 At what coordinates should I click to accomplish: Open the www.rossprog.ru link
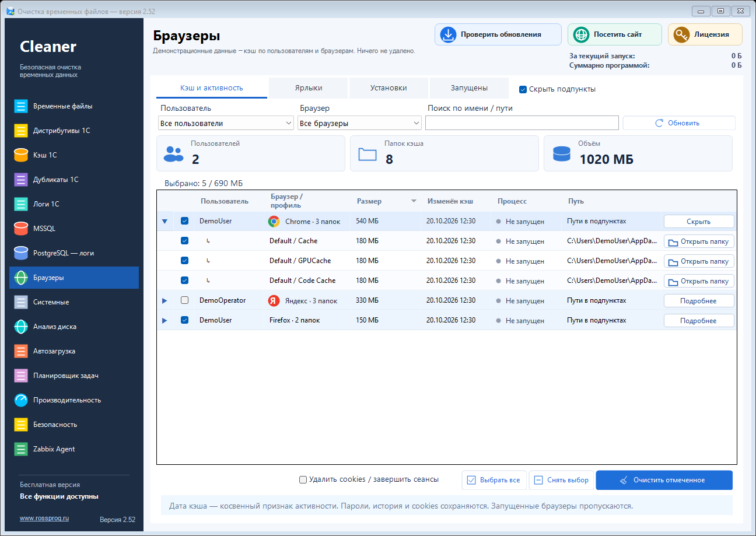(44, 518)
